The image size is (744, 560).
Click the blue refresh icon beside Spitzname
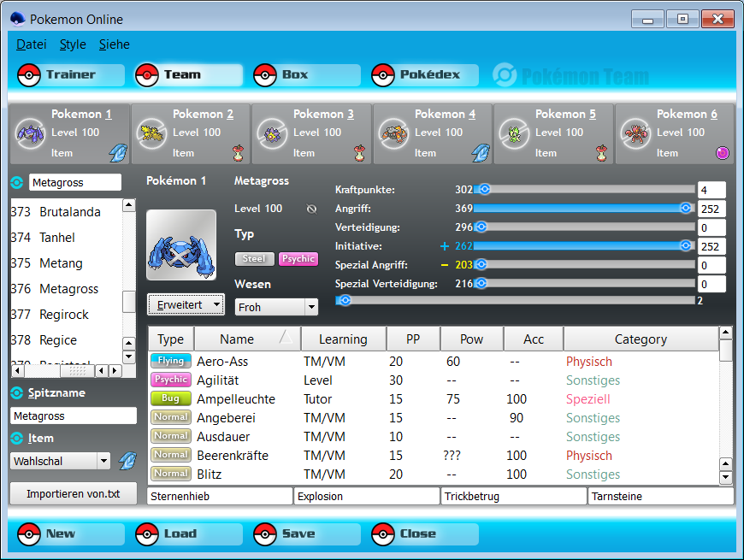pyautogui.click(x=16, y=392)
